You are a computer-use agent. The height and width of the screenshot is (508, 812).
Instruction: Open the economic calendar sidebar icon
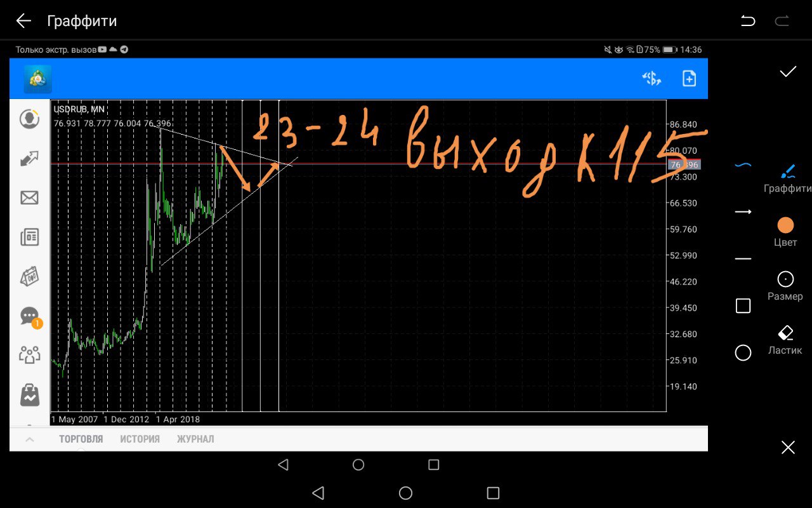tap(29, 276)
